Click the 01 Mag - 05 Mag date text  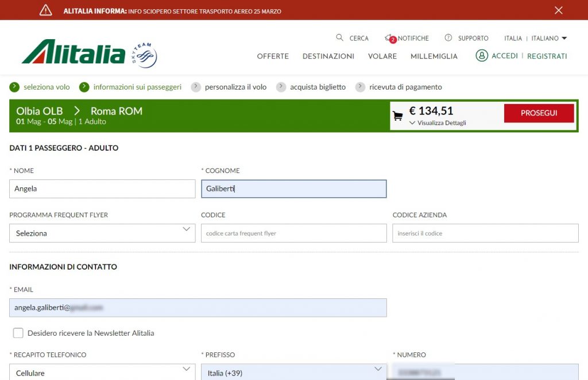pyautogui.click(x=44, y=122)
